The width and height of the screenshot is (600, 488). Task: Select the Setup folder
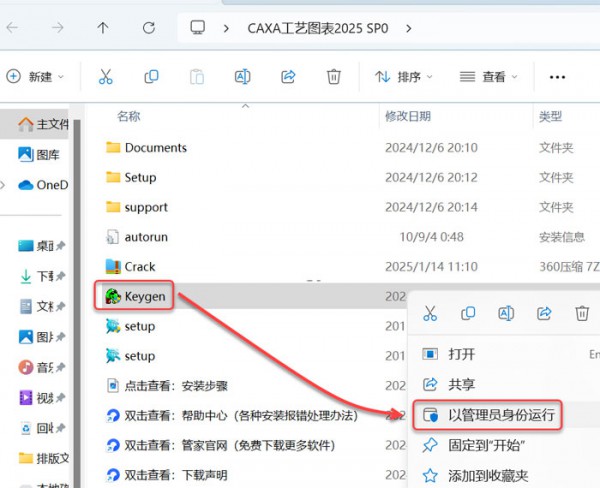point(131,178)
